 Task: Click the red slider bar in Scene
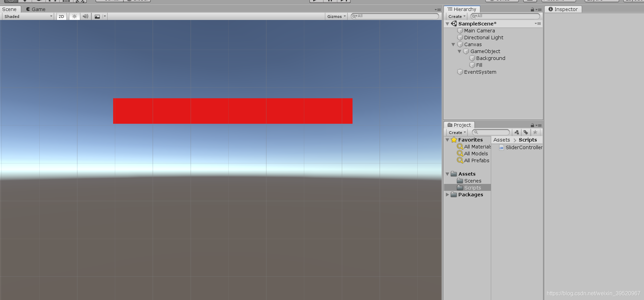point(233,111)
